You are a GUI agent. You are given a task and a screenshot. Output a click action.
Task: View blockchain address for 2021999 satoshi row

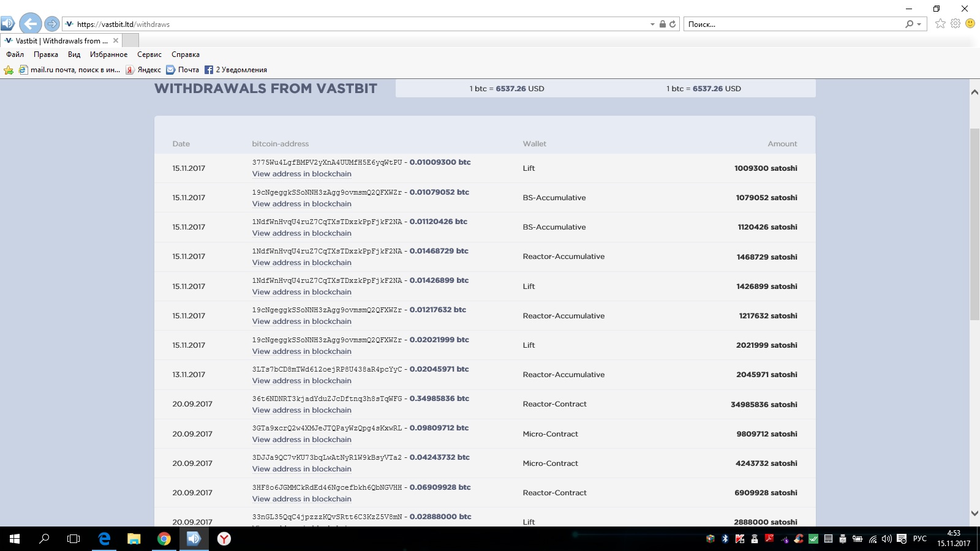point(302,351)
